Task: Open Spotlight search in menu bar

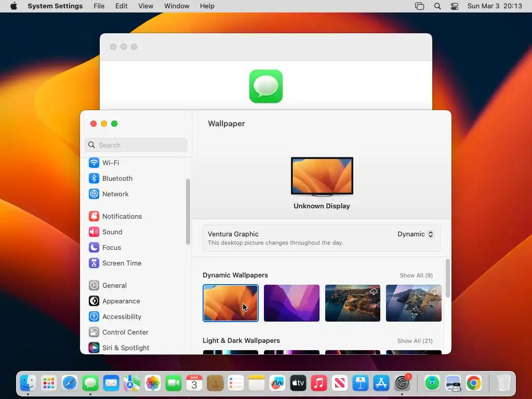Action: [x=437, y=6]
